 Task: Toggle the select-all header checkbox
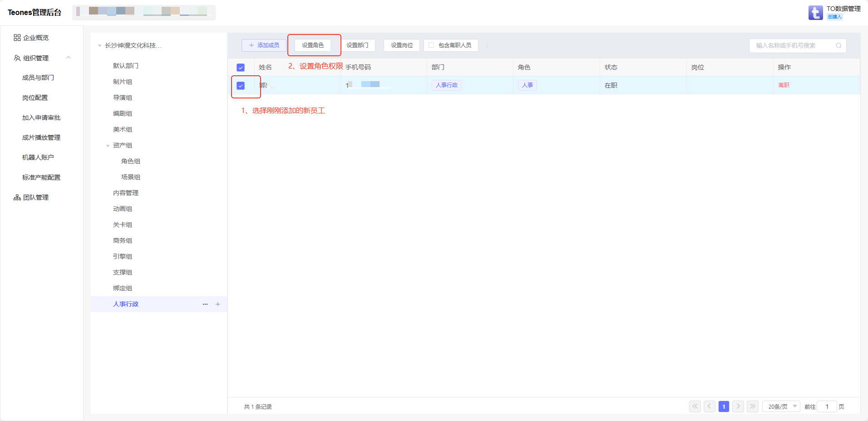pos(241,68)
